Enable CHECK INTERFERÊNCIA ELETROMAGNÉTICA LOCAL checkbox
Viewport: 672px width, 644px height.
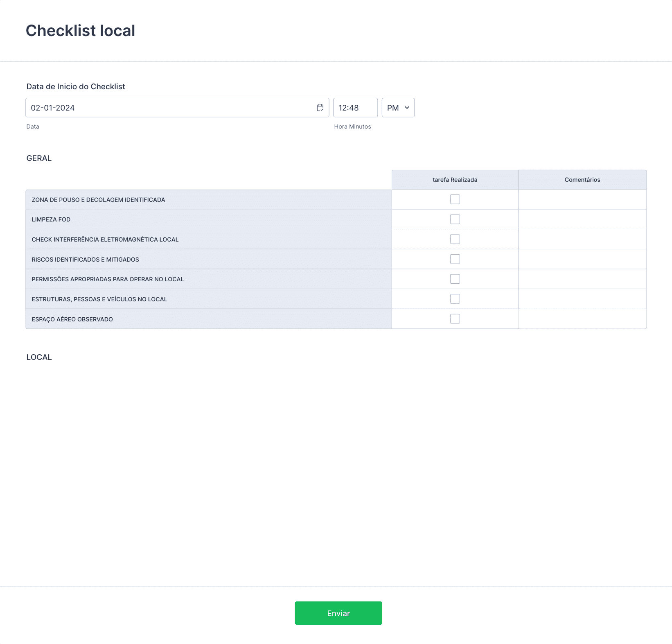pyautogui.click(x=455, y=239)
